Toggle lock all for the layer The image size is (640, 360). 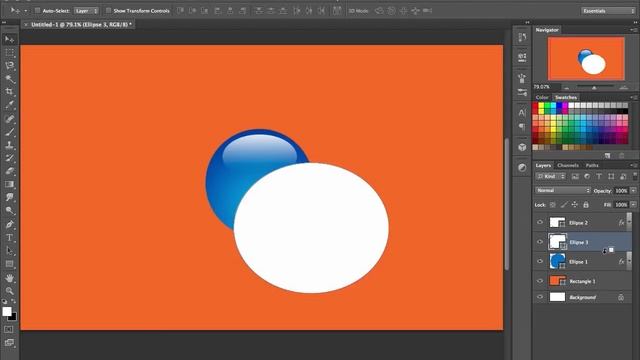586,204
